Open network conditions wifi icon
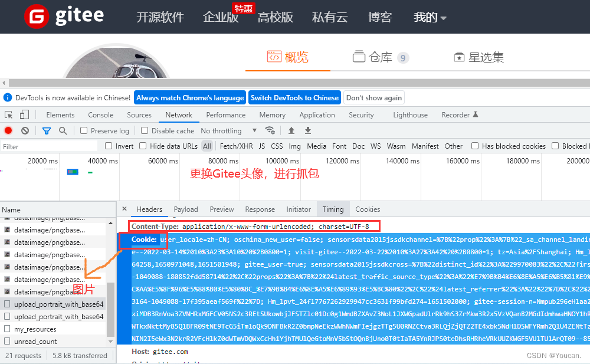 270,130
